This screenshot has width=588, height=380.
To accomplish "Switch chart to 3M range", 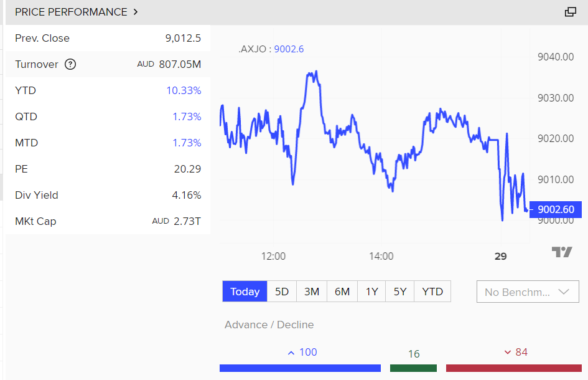I will click(x=312, y=292).
